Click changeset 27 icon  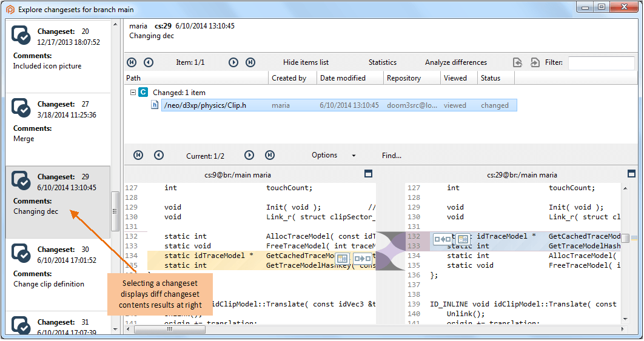(x=21, y=108)
